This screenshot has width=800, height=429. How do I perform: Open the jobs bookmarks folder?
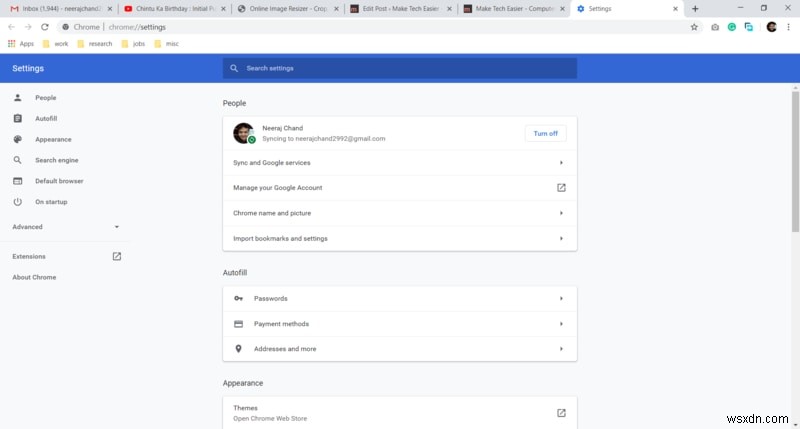pos(134,44)
